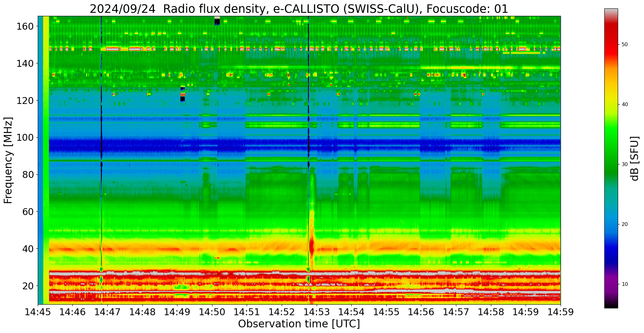This screenshot has height=333, width=644.
Task: Click the 40 frequency tick label
Action: (x=28, y=249)
